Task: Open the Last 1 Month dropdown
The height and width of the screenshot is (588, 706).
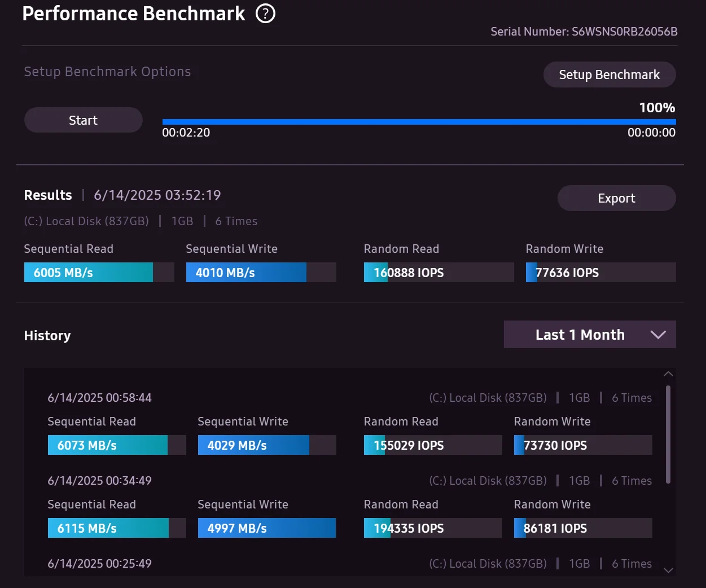Action: (x=580, y=335)
